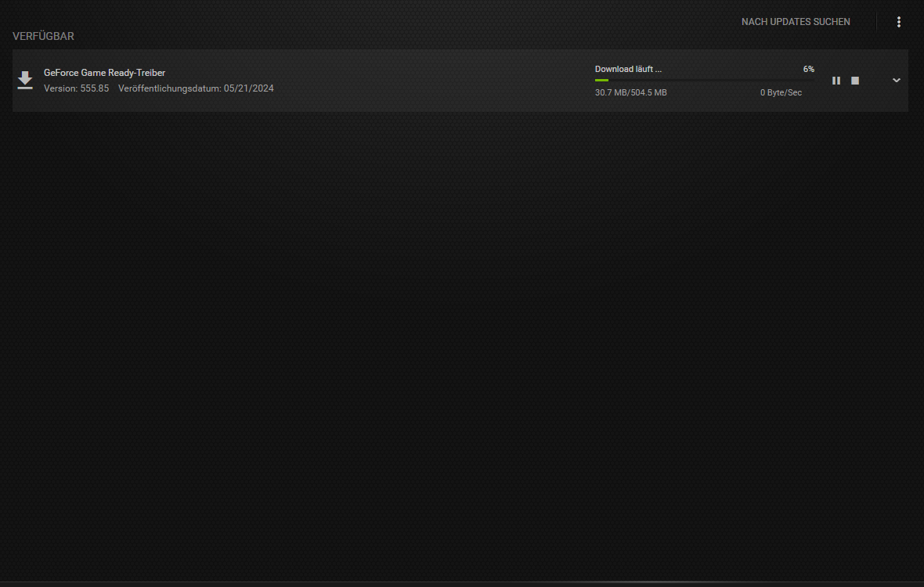Expand the driver details chevron

[x=897, y=80]
